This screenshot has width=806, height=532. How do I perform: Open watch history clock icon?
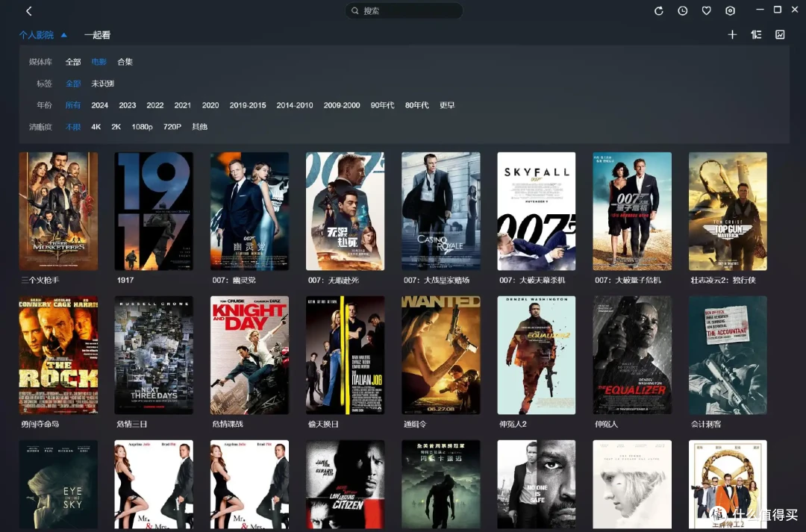pos(683,10)
